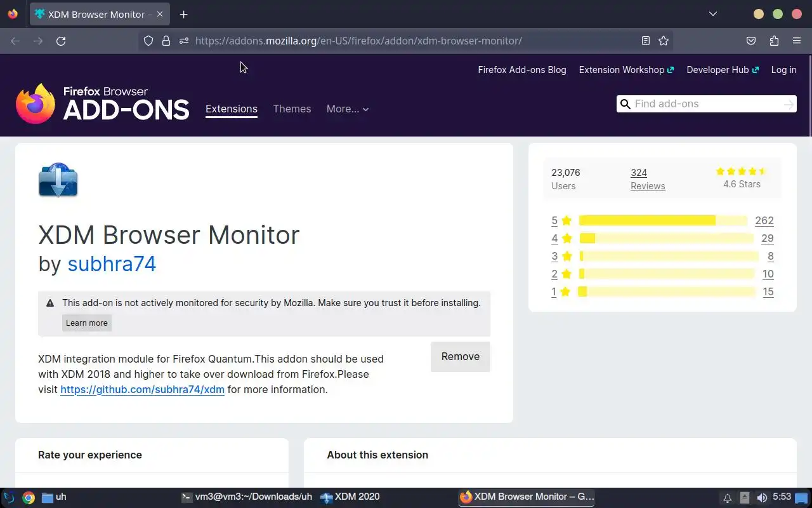Open the Extension Workshop link

pos(626,70)
